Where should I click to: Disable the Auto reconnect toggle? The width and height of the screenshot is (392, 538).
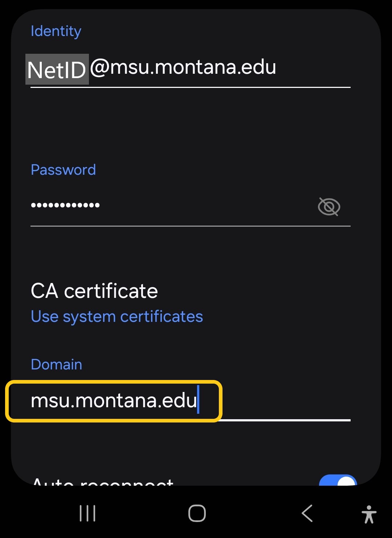point(338,482)
